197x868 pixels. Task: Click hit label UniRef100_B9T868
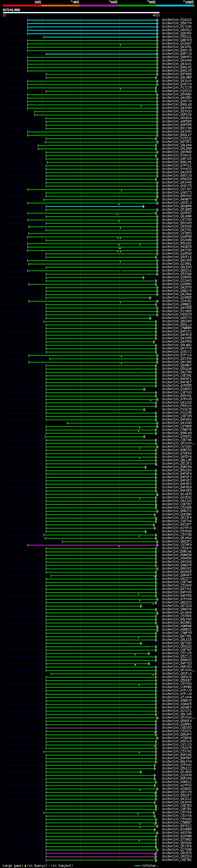(x=177, y=74)
